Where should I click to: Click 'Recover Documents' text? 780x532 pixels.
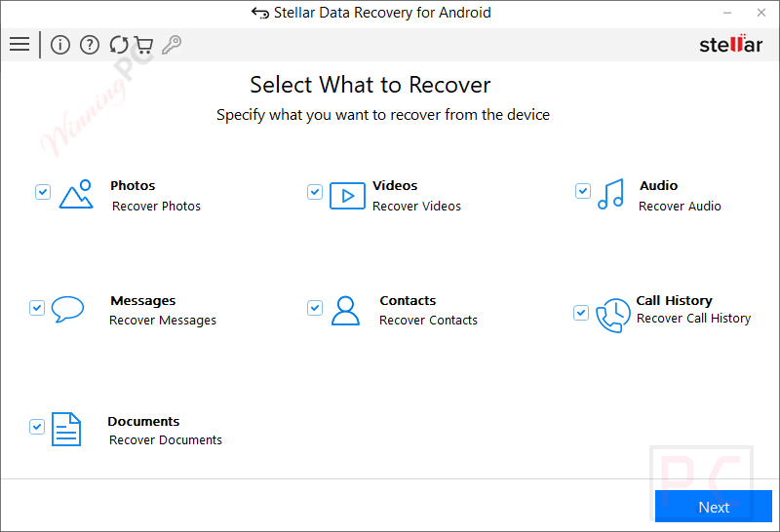tap(166, 440)
